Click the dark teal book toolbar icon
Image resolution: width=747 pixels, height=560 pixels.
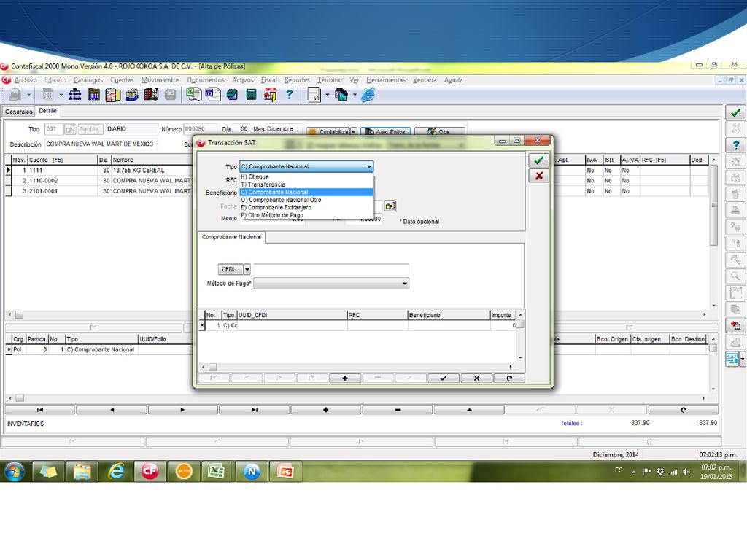(232, 95)
